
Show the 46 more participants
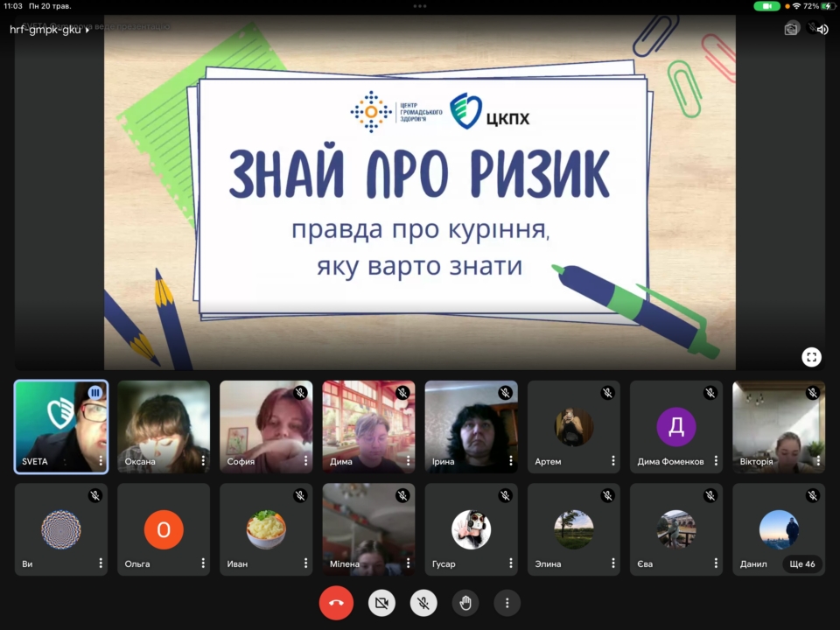coord(801,563)
